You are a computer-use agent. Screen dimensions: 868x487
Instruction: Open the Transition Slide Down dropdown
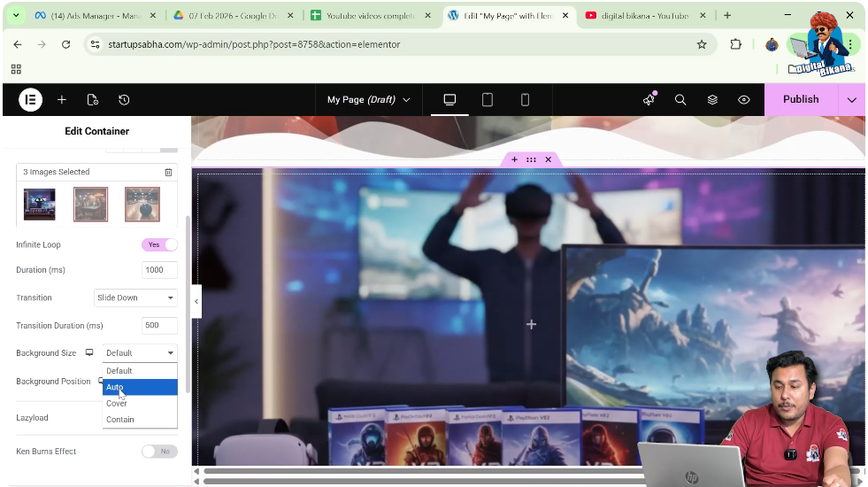click(135, 298)
